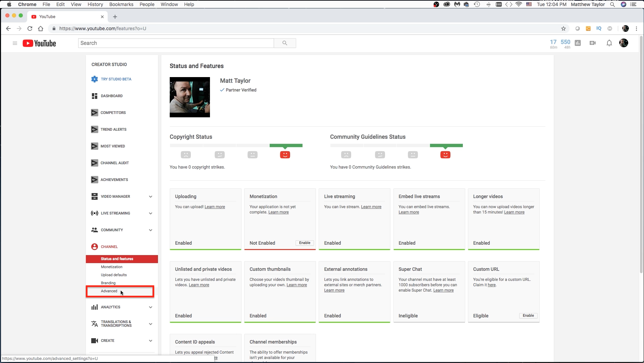This screenshot has width=644, height=363.
Task: Expand the Video Manager section chevron
Action: pos(151,197)
